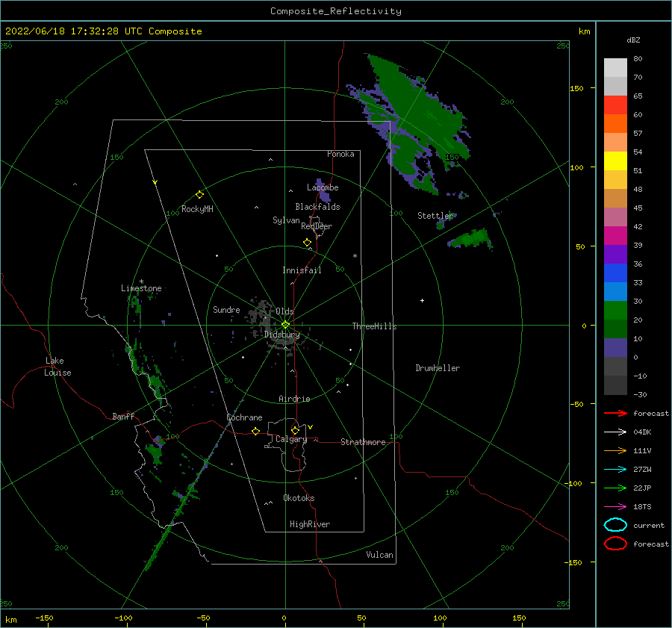
Task: Pick the cyan 27ZW arrow legend entry
Action: click(615, 470)
